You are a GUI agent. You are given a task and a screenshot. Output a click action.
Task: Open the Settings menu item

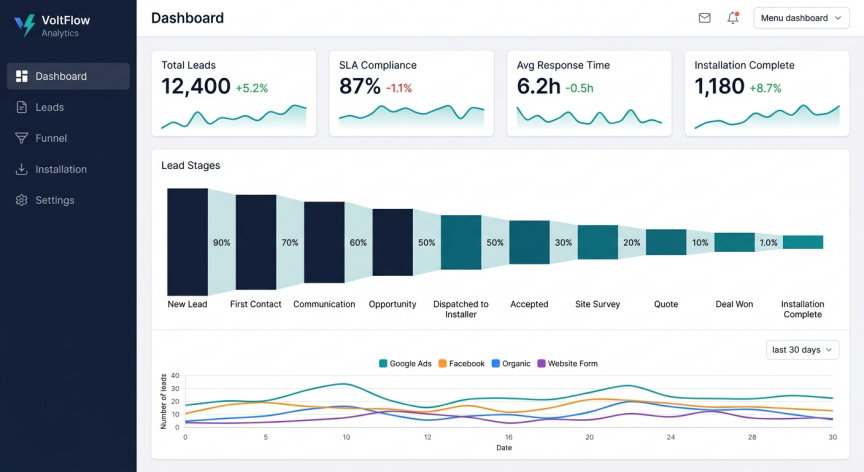[x=68, y=200]
